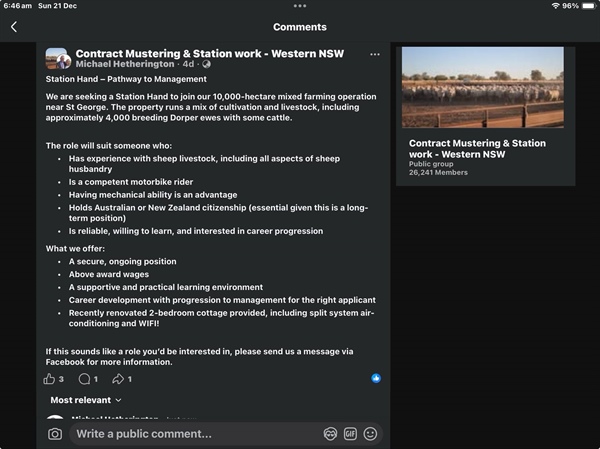
Task: Go back using the top-left chevron
Action: pyautogui.click(x=13, y=27)
